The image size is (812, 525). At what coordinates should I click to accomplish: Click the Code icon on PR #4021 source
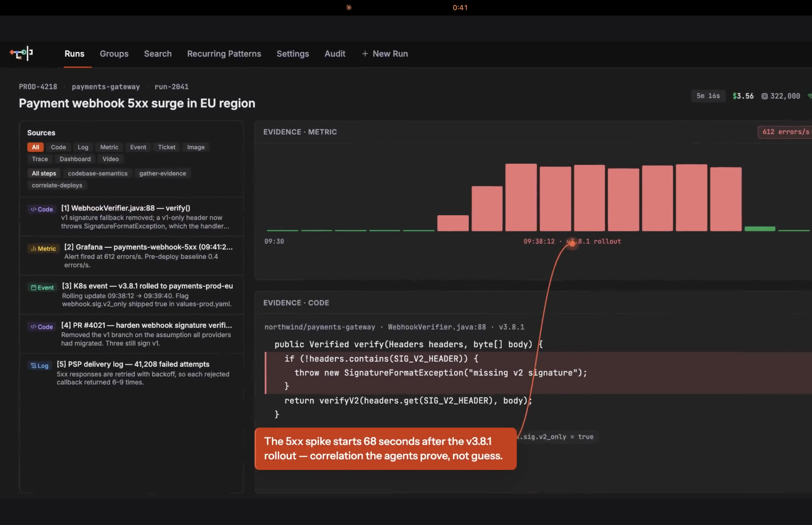42,327
